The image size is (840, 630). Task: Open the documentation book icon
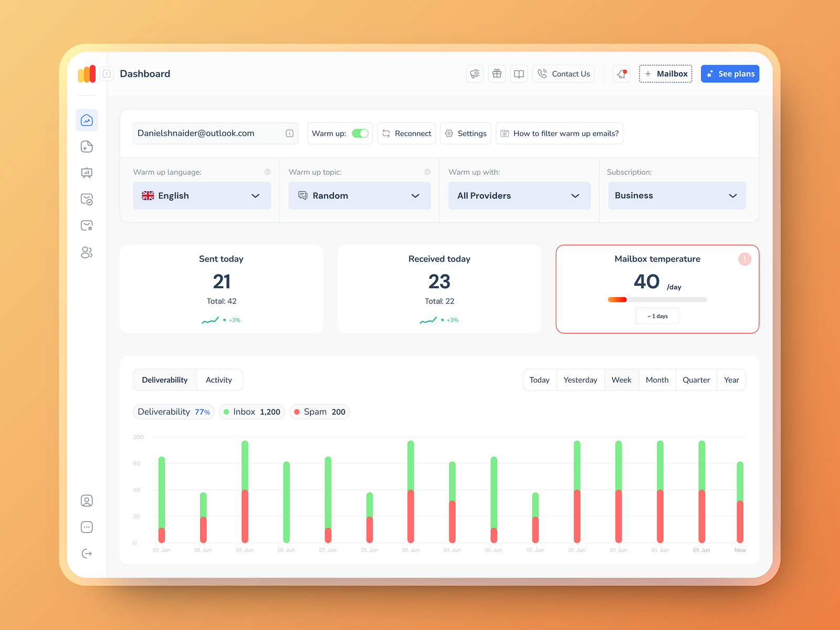pos(519,73)
